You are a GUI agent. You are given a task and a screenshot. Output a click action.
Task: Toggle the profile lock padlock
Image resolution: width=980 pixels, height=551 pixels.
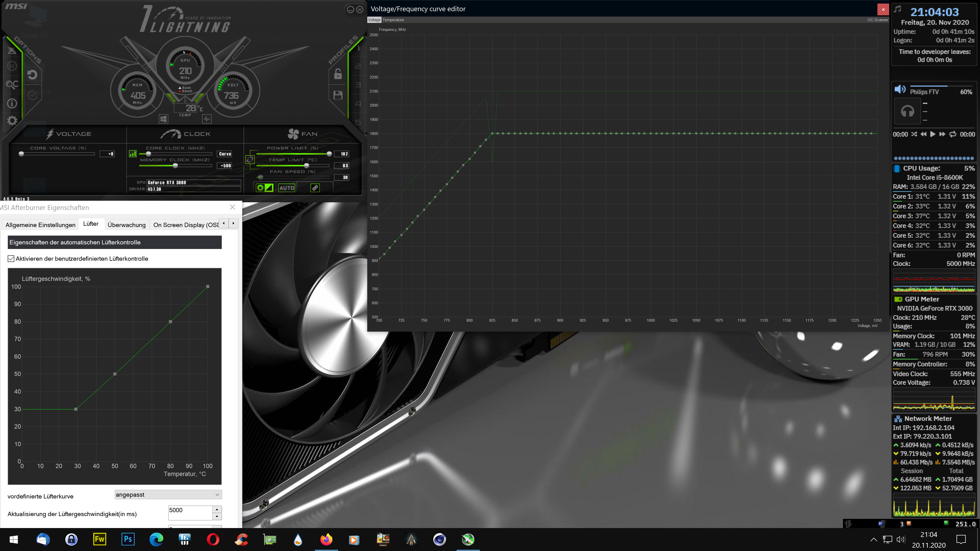(338, 74)
